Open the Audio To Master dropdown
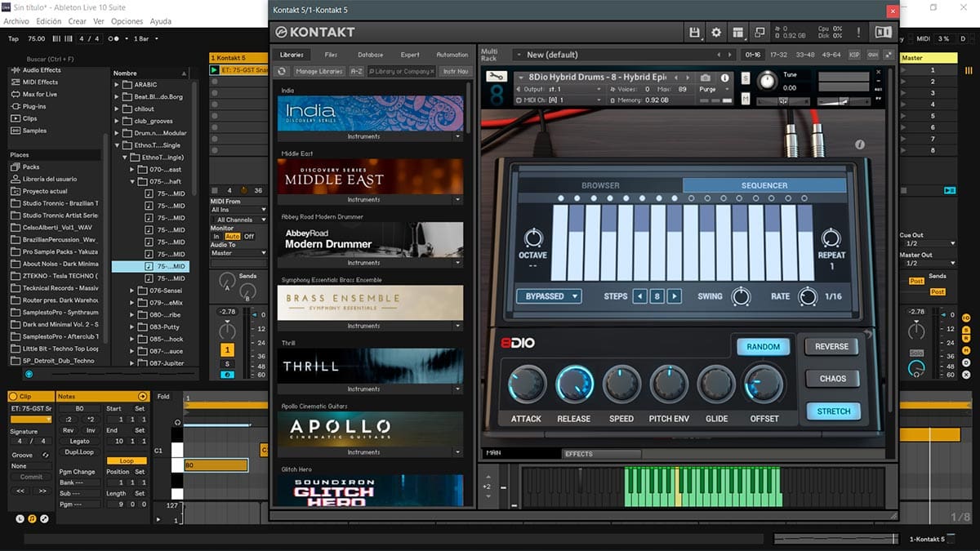This screenshot has height=551, width=980. [238, 253]
